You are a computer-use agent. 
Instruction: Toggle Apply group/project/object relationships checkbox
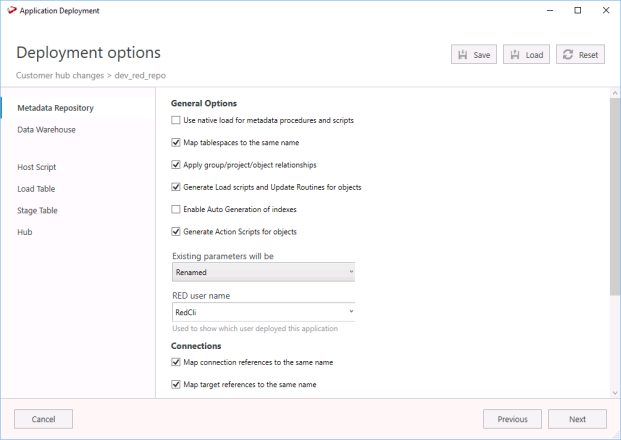[x=176, y=165]
